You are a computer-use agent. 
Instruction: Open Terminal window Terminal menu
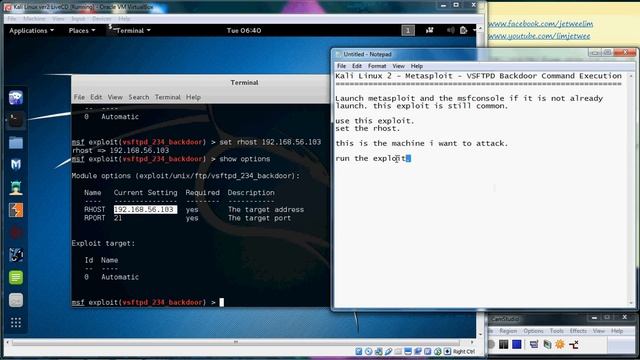pyautogui.click(x=167, y=97)
